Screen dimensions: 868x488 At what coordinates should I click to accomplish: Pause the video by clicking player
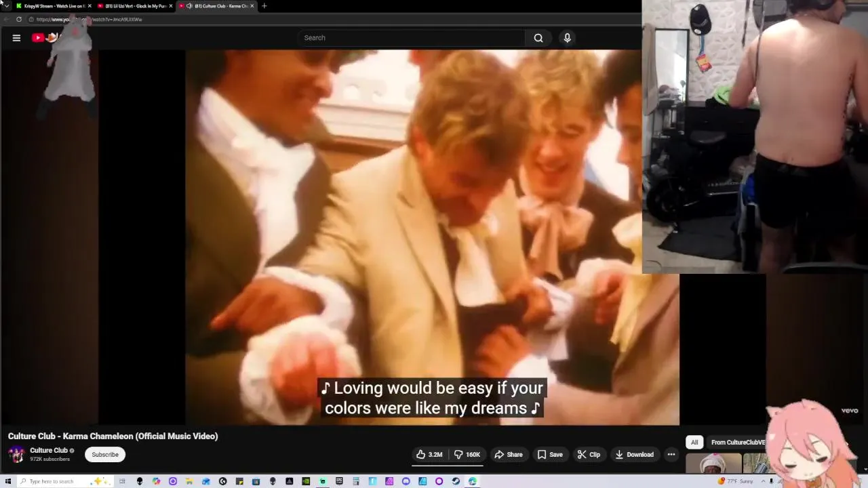(432, 237)
